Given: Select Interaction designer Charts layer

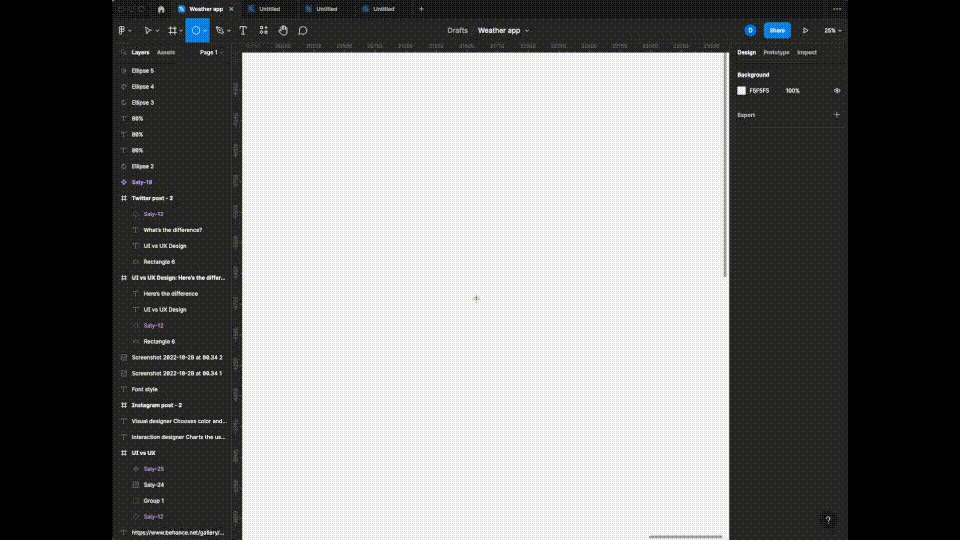Looking at the screenshot, I should tap(178, 437).
